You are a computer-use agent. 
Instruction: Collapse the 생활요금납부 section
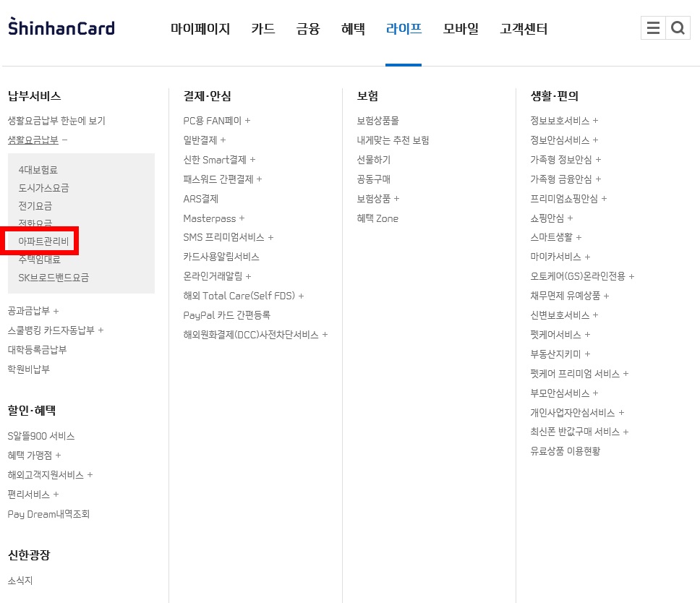[34, 140]
